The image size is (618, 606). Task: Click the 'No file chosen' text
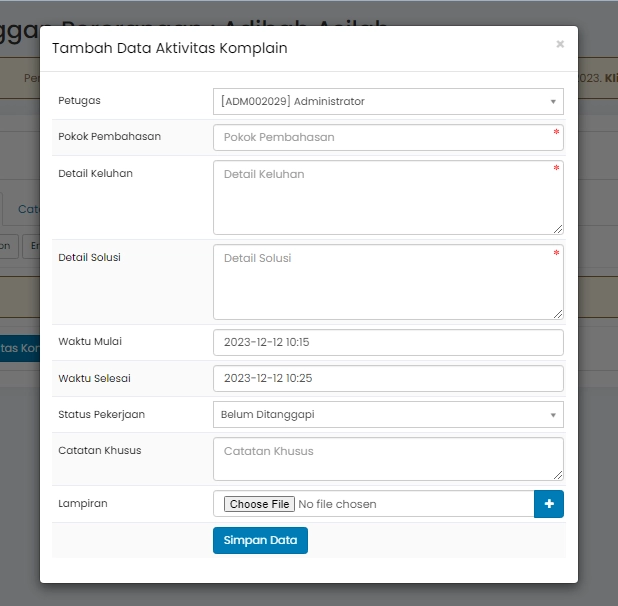coord(338,504)
